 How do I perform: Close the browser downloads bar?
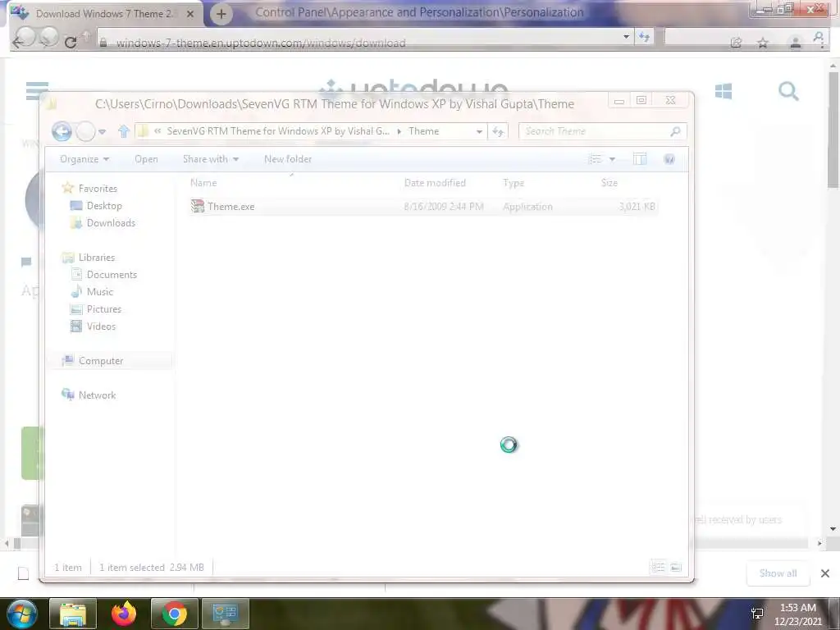click(x=825, y=573)
